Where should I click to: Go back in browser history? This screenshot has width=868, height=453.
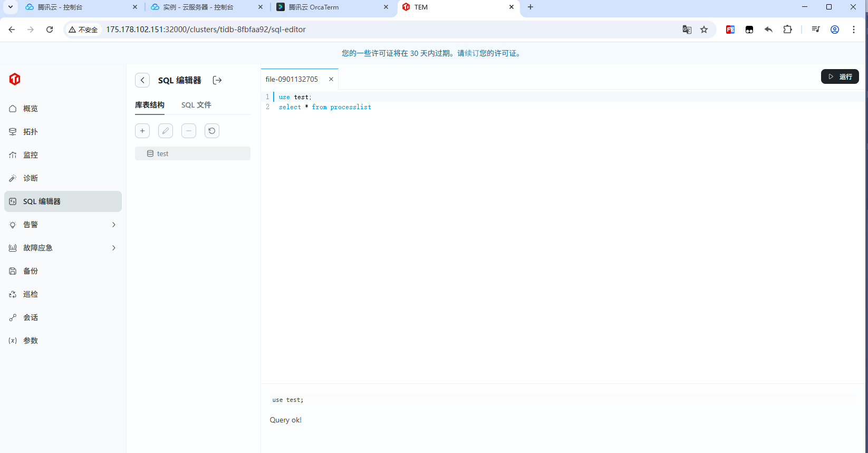tap(12, 30)
